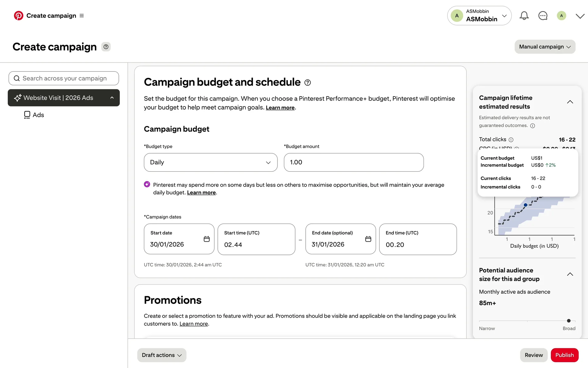Open the notifications bell
Viewport: 588px width, 368px height.
pyautogui.click(x=524, y=16)
